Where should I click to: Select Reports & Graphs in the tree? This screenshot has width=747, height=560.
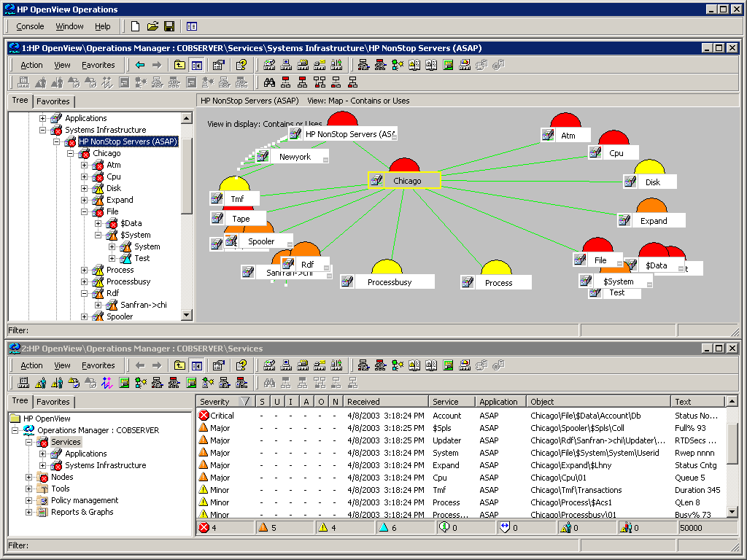coord(82,512)
